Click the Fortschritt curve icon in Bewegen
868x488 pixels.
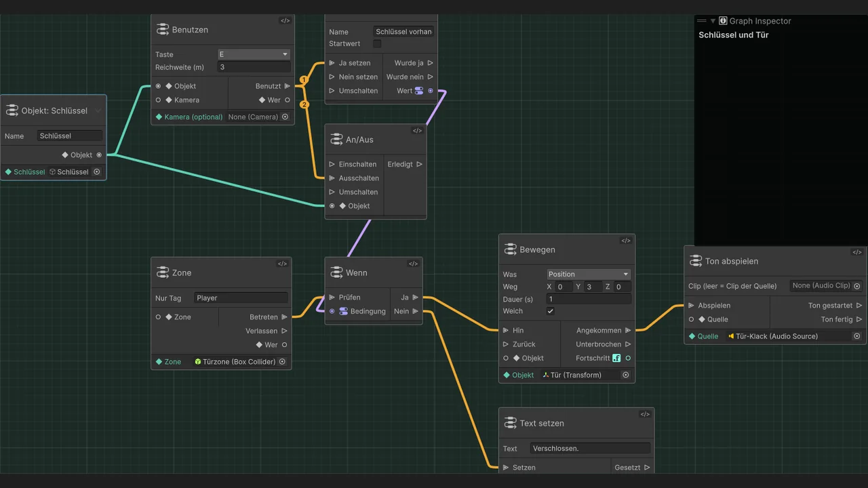[x=616, y=358]
